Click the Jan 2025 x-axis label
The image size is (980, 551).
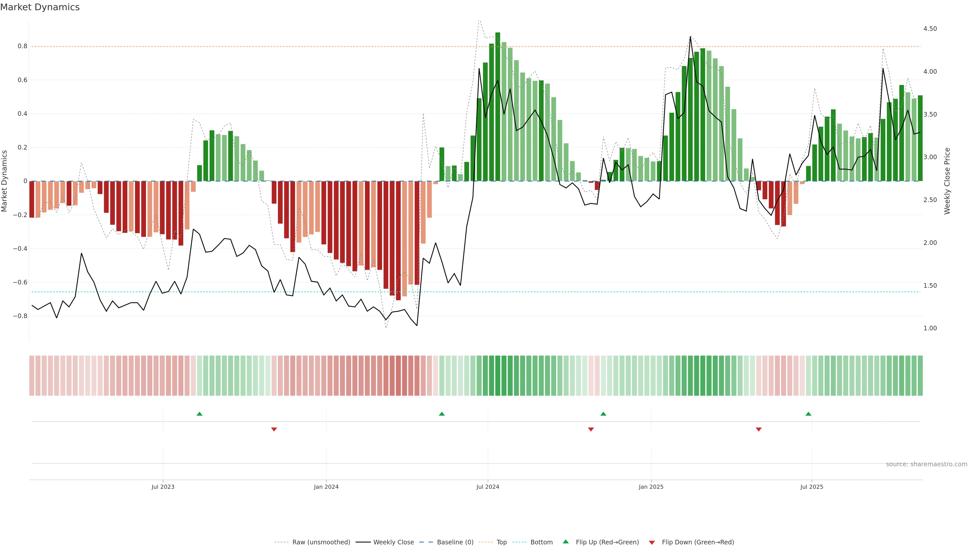coord(651,487)
